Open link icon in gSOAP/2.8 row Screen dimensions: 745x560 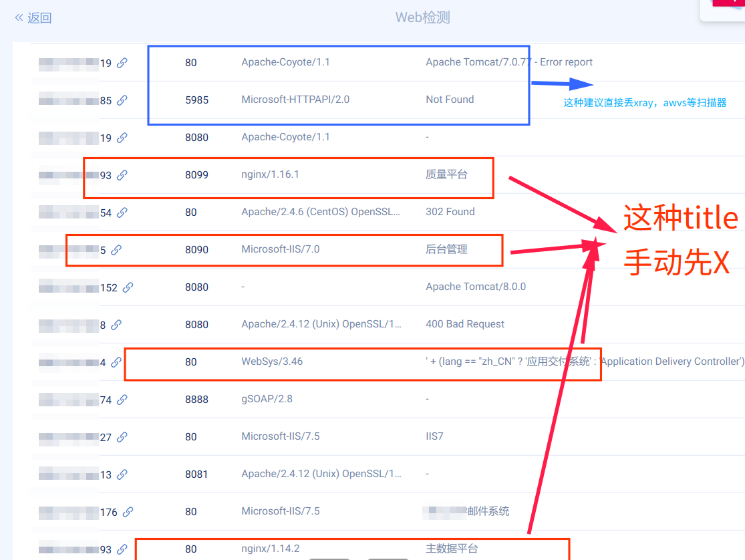click(122, 400)
